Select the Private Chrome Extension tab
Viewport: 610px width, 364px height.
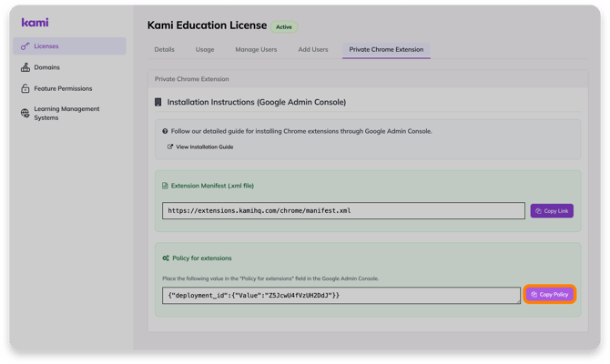pyautogui.click(x=386, y=50)
